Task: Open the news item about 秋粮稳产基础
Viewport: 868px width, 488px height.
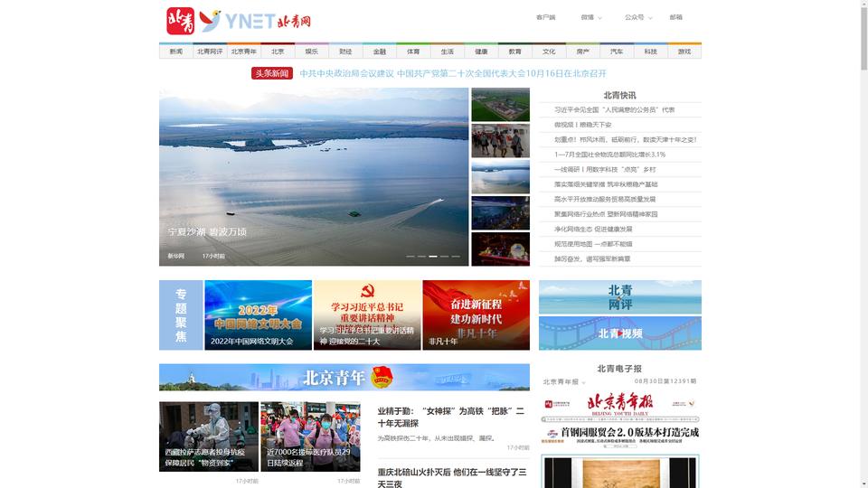Action: [x=606, y=184]
